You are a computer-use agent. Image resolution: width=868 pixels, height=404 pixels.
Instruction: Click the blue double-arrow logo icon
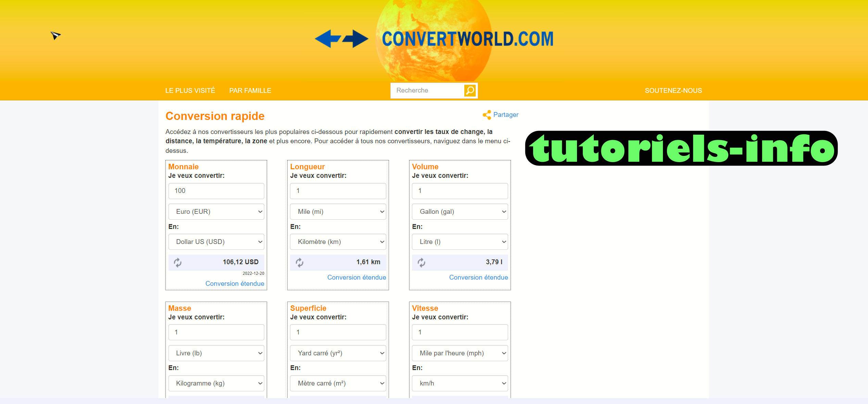click(341, 39)
